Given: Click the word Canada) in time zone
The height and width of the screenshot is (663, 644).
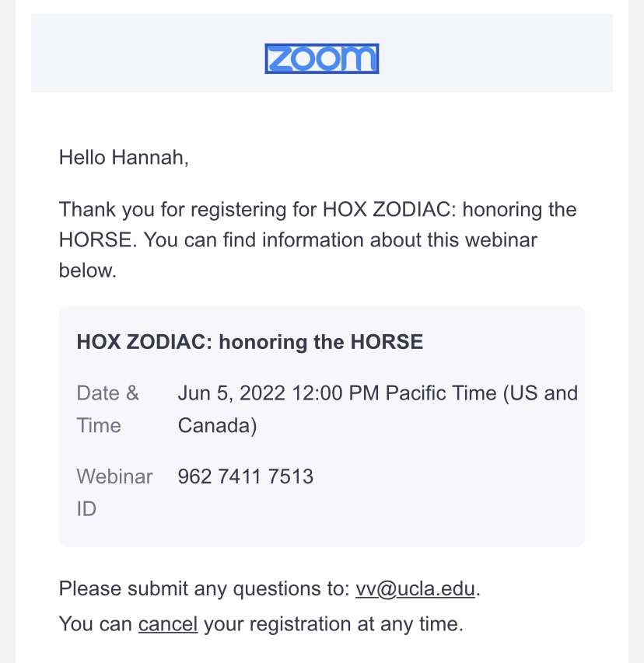Looking at the screenshot, I should click(x=217, y=426).
